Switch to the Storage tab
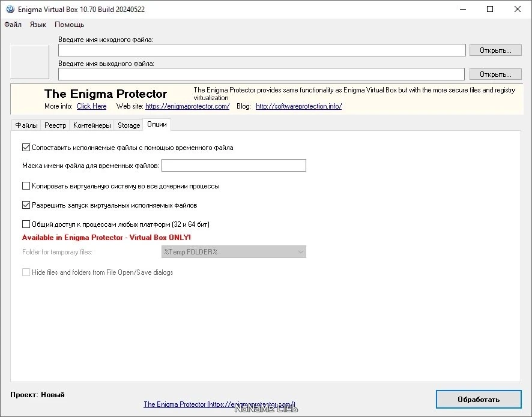This screenshot has width=532, height=417. tap(128, 125)
